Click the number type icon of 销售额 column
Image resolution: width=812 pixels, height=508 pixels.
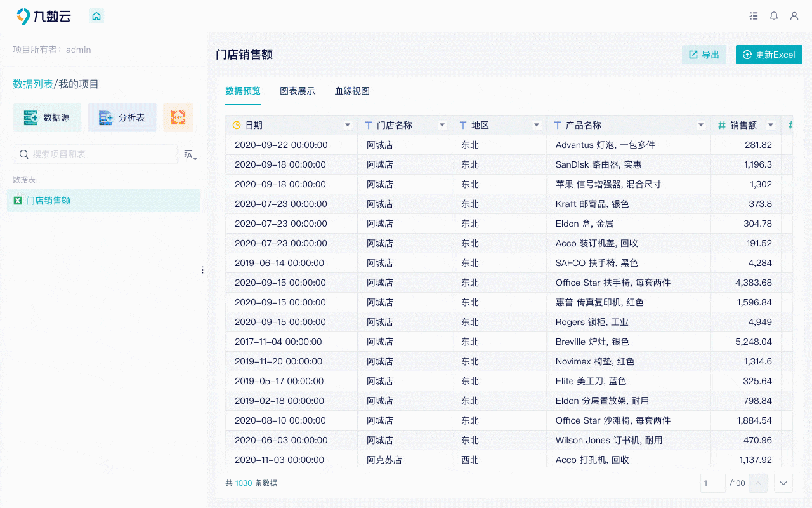tap(722, 125)
